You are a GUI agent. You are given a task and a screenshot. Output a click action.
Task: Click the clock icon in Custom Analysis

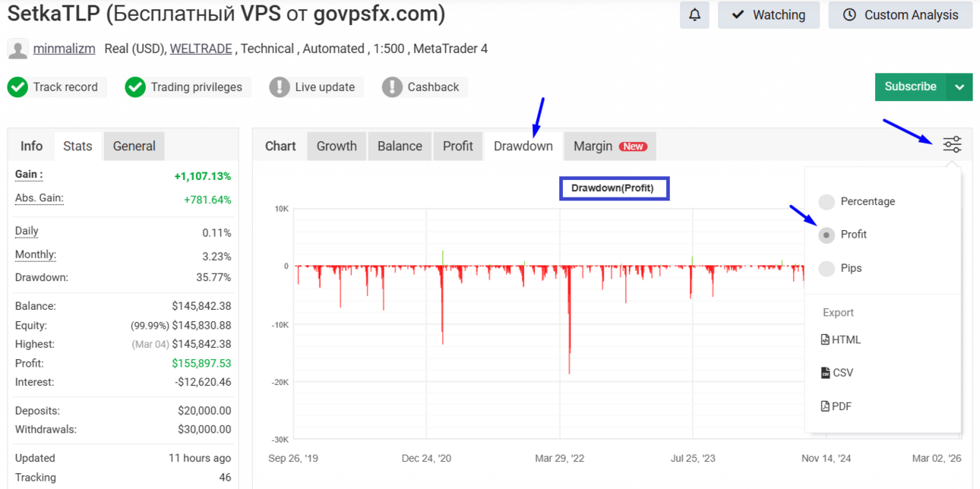coord(849,15)
